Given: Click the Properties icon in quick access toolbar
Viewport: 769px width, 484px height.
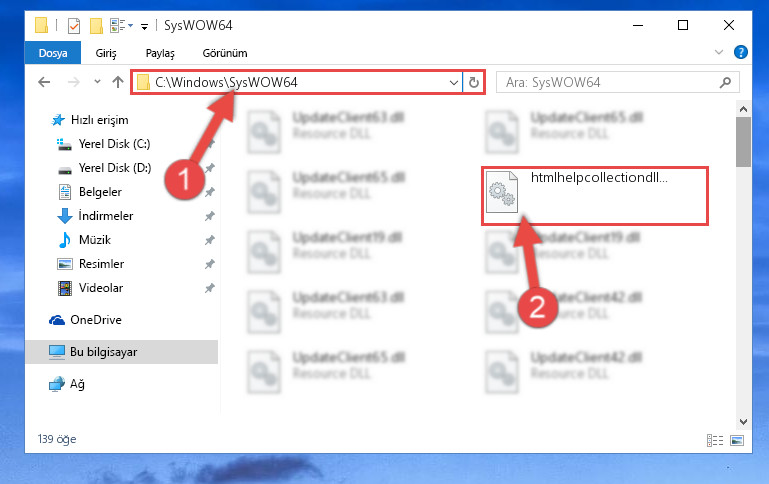Looking at the screenshot, I should (74, 25).
